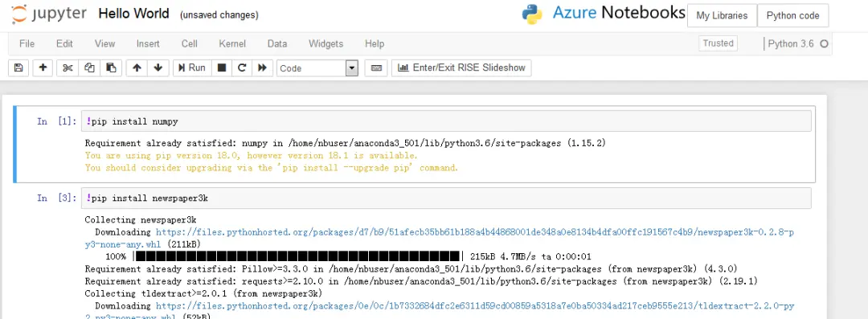
Task: Restart the kernel with circular arrow icon
Action: (242, 68)
